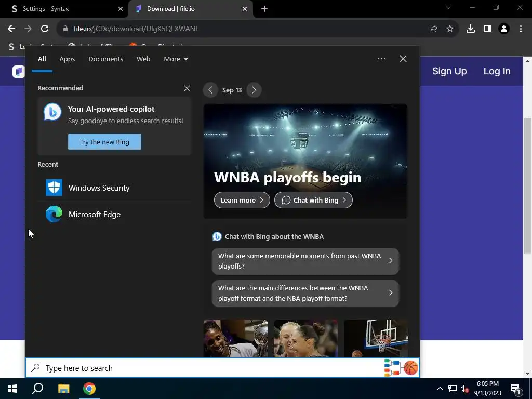
Task: Open Chrome three-dot menu
Action: point(521,29)
